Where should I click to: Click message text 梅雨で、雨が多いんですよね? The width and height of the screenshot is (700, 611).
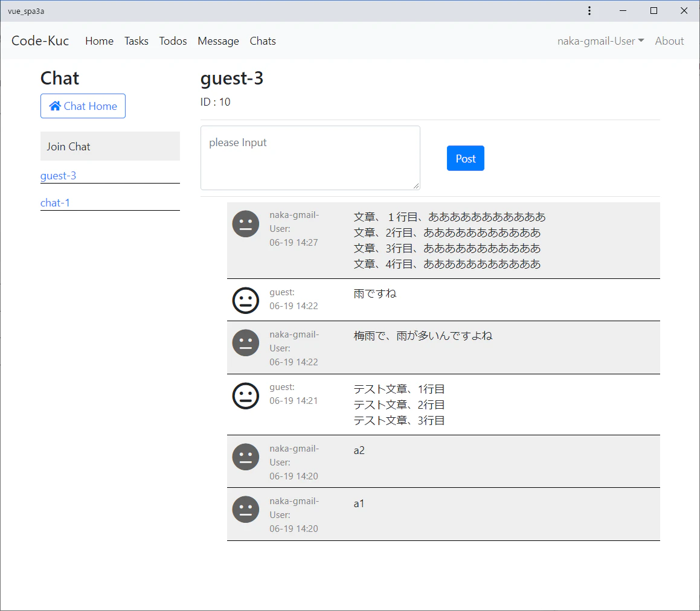click(x=423, y=336)
